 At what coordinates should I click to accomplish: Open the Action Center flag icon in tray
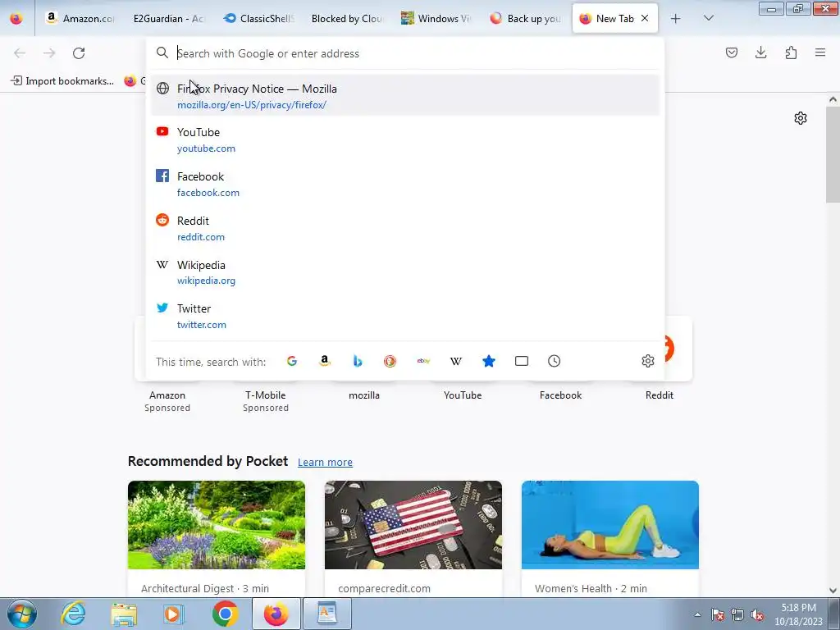[718, 615]
